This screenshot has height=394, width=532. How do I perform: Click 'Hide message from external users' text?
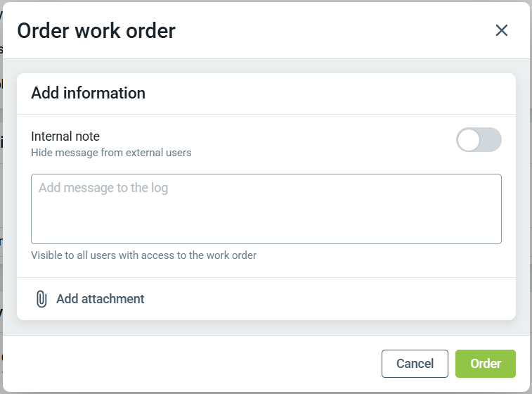click(111, 153)
